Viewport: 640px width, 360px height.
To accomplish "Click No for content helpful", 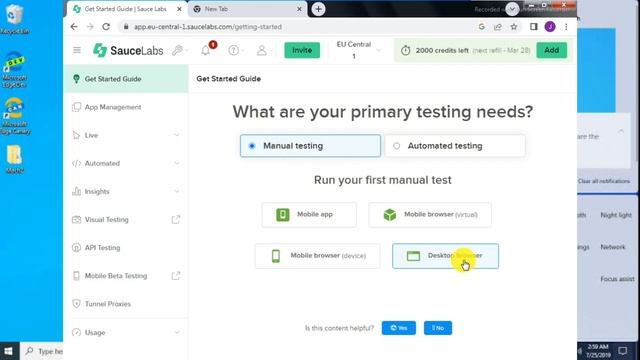I will click(438, 328).
